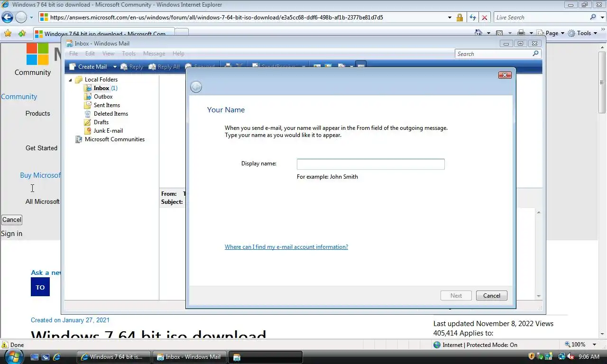The width and height of the screenshot is (607, 364).
Task: Click the Windows Mail search magnifier icon
Action: coord(536,54)
